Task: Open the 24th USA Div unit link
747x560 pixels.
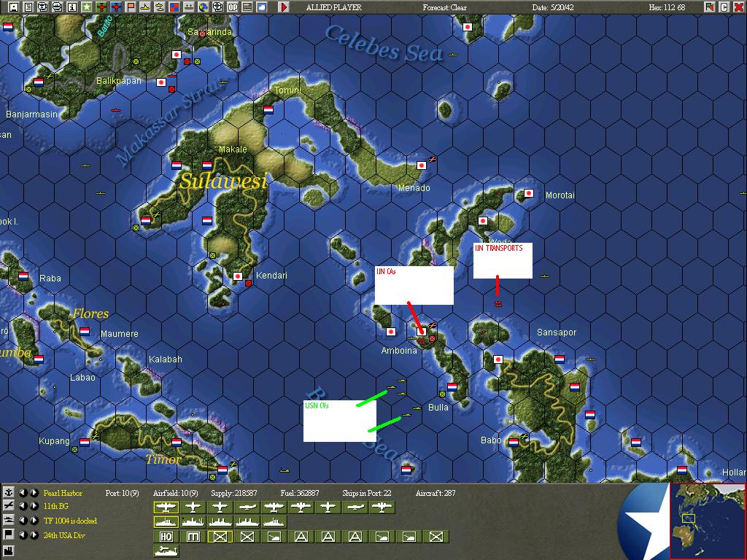Action: pyautogui.click(x=64, y=535)
